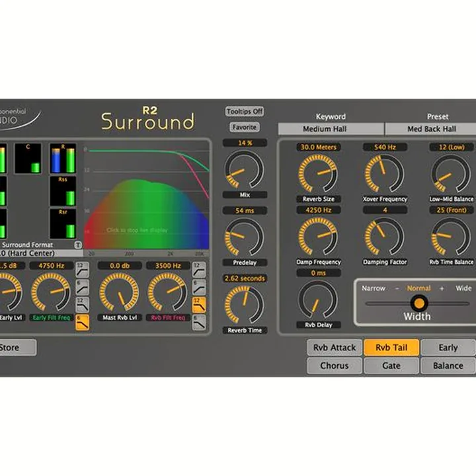This screenshot has width=476, height=476.
Task: Click the T button beside Surround Format
Action: point(78,245)
